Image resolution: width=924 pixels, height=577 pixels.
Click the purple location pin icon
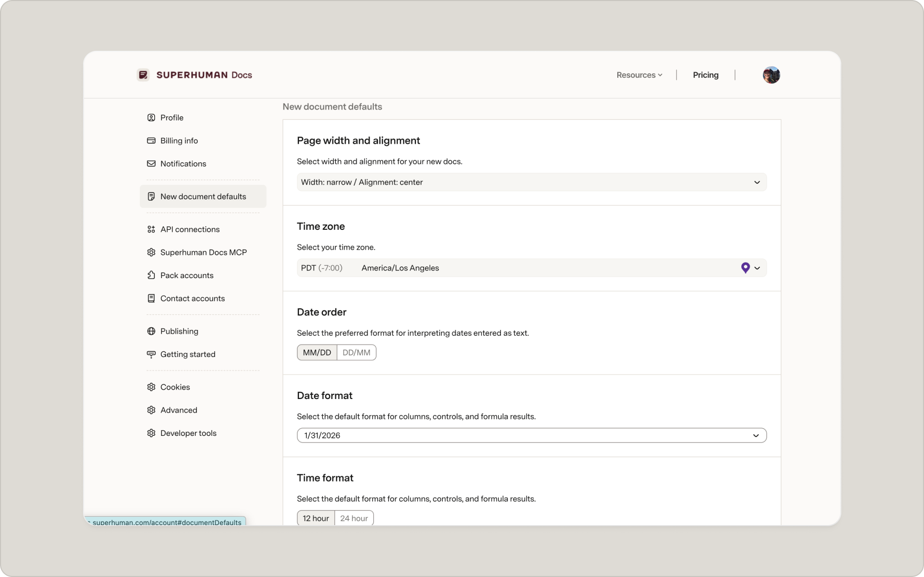(x=745, y=268)
